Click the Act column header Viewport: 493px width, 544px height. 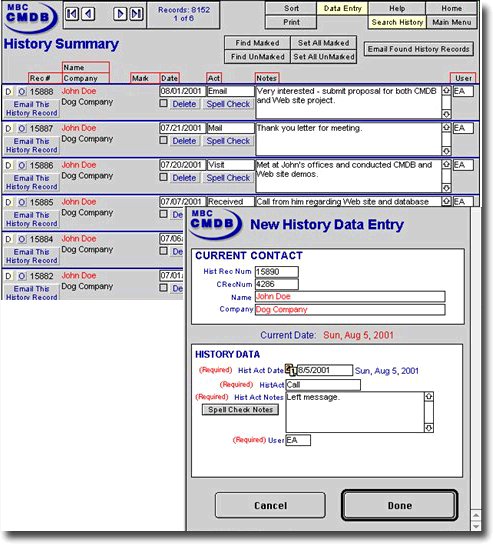click(x=214, y=78)
